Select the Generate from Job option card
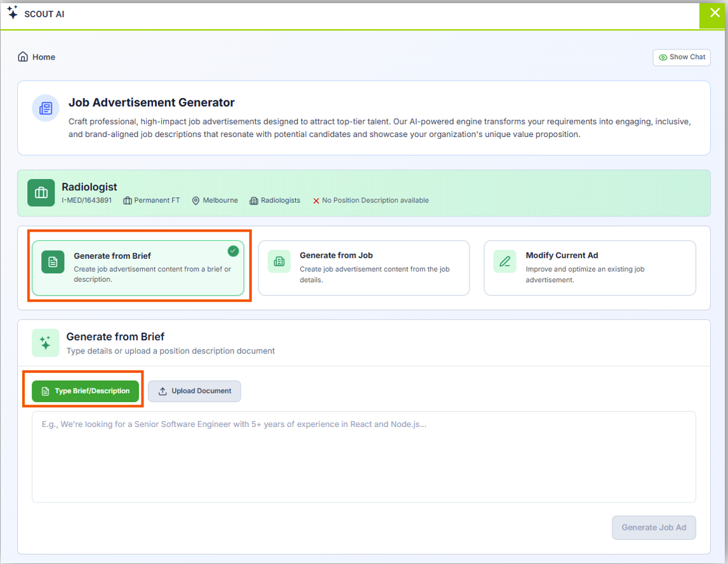Image resolution: width=728 pixels, height=564 pixels. (x=364, y=268)
